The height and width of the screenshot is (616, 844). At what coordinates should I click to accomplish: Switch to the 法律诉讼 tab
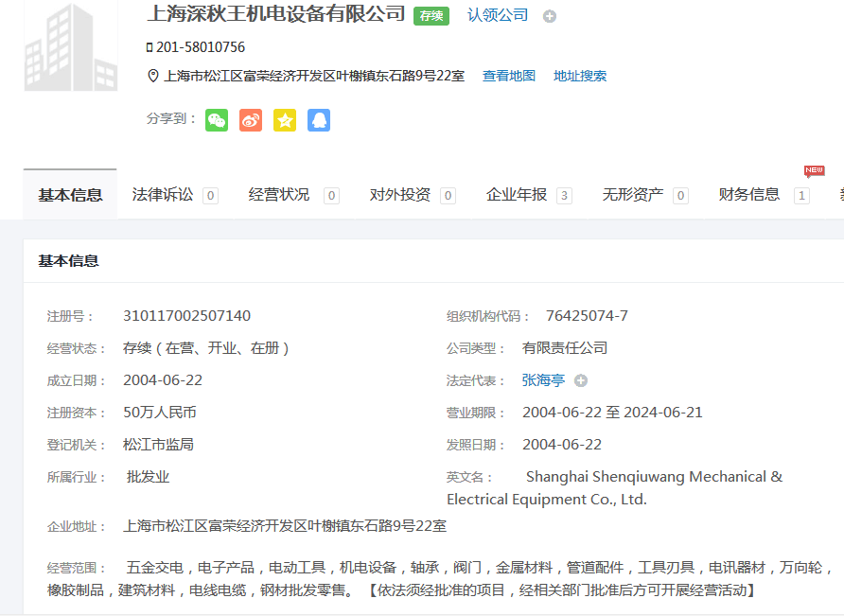tap(163, 195)
